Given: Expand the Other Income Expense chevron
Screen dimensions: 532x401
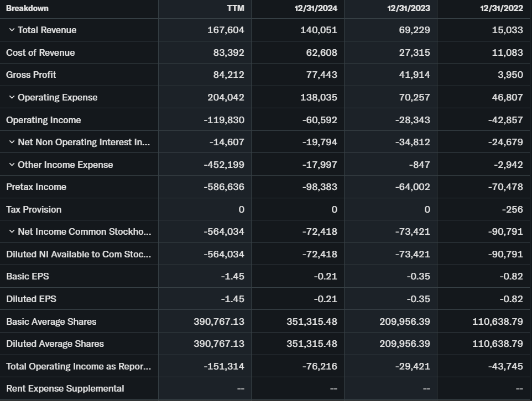Looking at the screenshot, I should tap(12, 165).
